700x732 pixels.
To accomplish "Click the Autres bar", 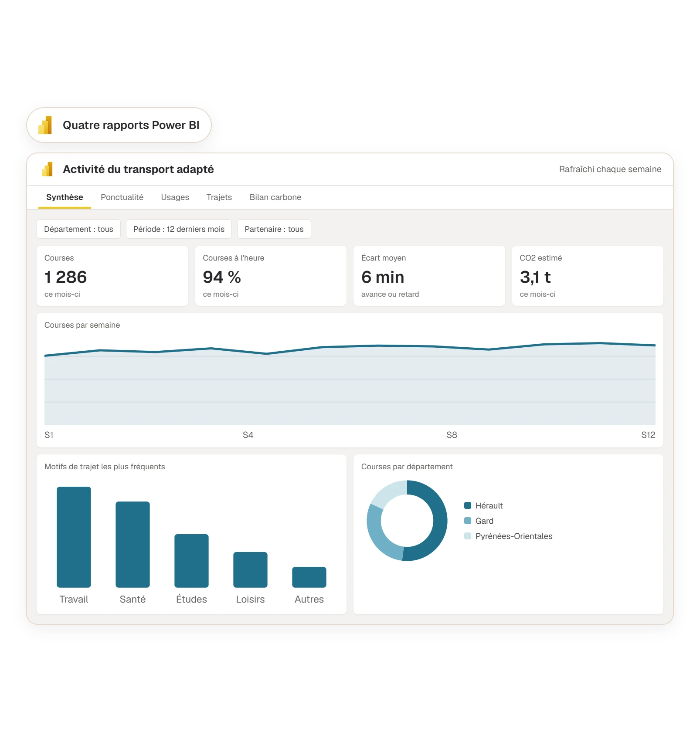I will (309, 577).
